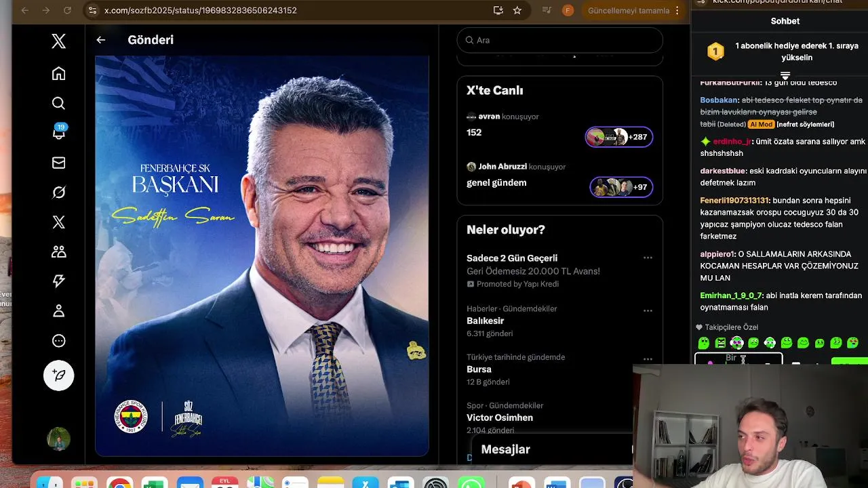
Task: Open more options for Yapı Kredi ad
Action: tap(648, 258)
